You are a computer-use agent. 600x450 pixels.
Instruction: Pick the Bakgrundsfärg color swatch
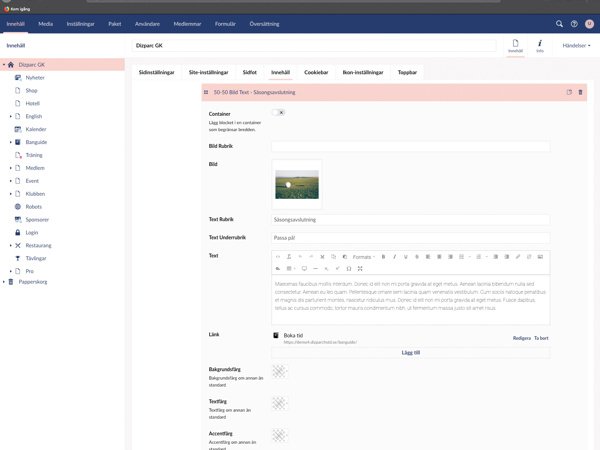pyautogui.click(x=279, y=371)
